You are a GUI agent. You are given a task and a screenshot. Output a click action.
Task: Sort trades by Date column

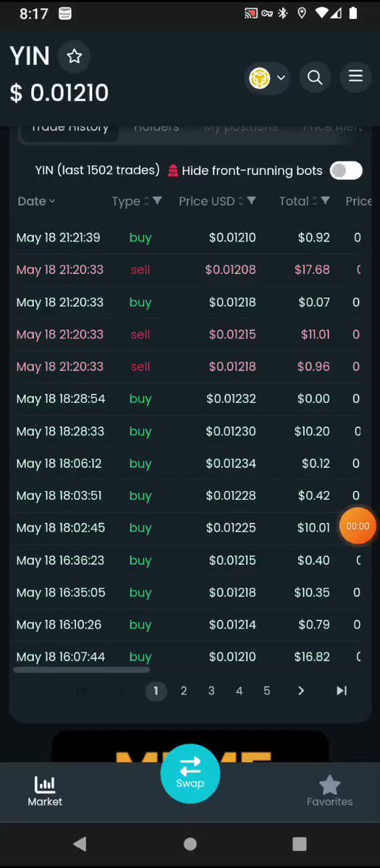36,201
